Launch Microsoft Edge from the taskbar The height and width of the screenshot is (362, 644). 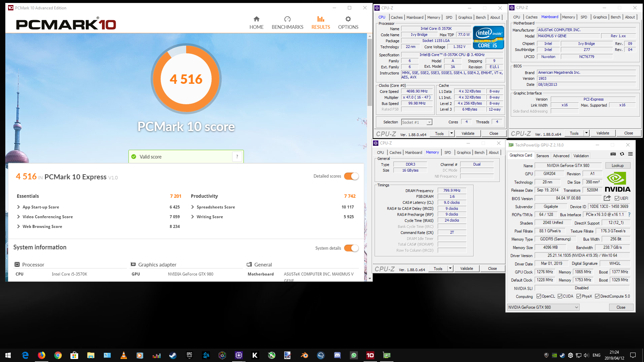click(25, 355)
